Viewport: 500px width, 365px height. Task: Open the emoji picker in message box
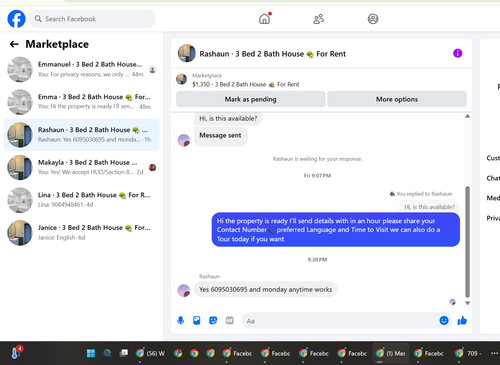(x=444, y=321)
